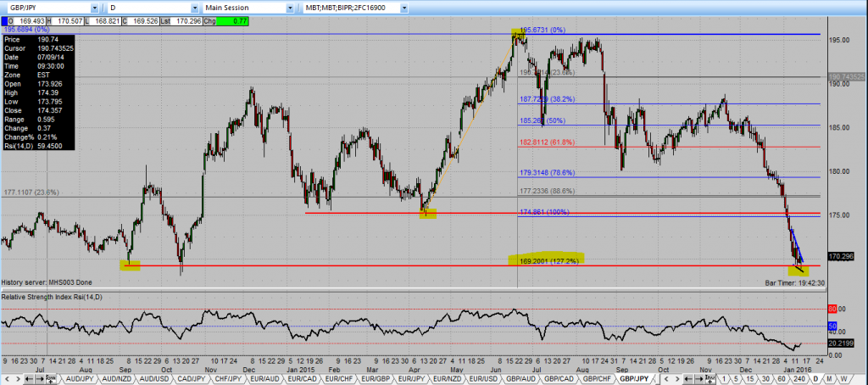Switch to the GBP/CAD tab

click(x=559, y=378)
